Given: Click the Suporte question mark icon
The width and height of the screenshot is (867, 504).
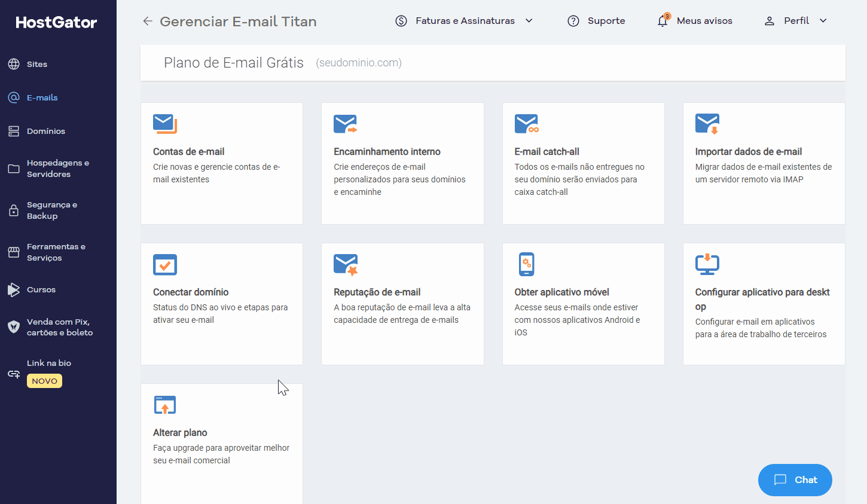Looking at the screenshot, I should 573,21.
